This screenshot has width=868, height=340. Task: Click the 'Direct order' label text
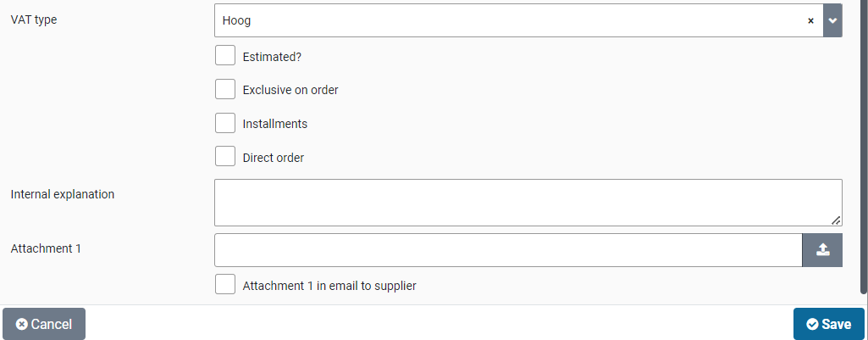(273, 158)
